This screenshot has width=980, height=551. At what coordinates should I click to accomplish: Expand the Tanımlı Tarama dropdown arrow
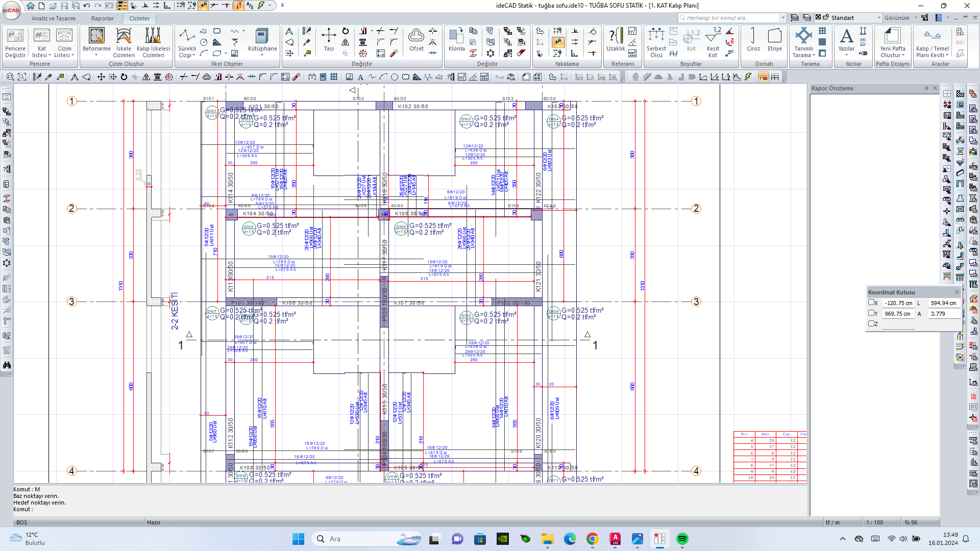coord(814,56)
